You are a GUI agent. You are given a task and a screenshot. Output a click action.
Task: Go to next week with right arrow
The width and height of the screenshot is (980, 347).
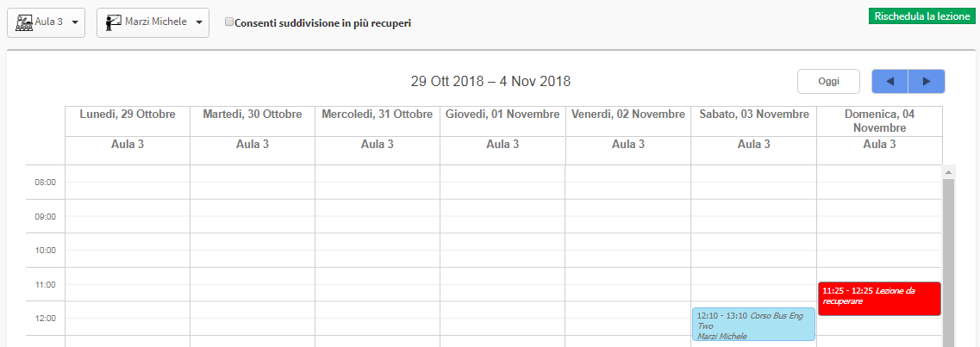(927, 81)
